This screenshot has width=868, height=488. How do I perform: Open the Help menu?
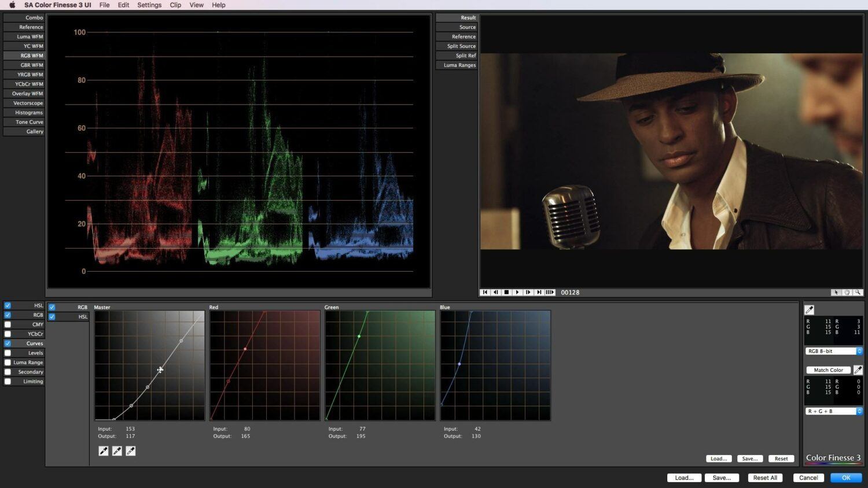(x=219, y=5)
